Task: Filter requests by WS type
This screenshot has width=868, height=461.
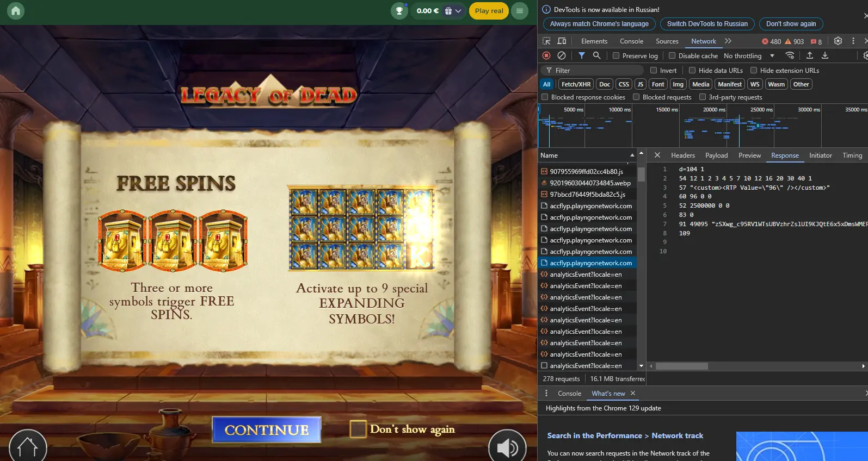Action: click(x=755, y=84)
